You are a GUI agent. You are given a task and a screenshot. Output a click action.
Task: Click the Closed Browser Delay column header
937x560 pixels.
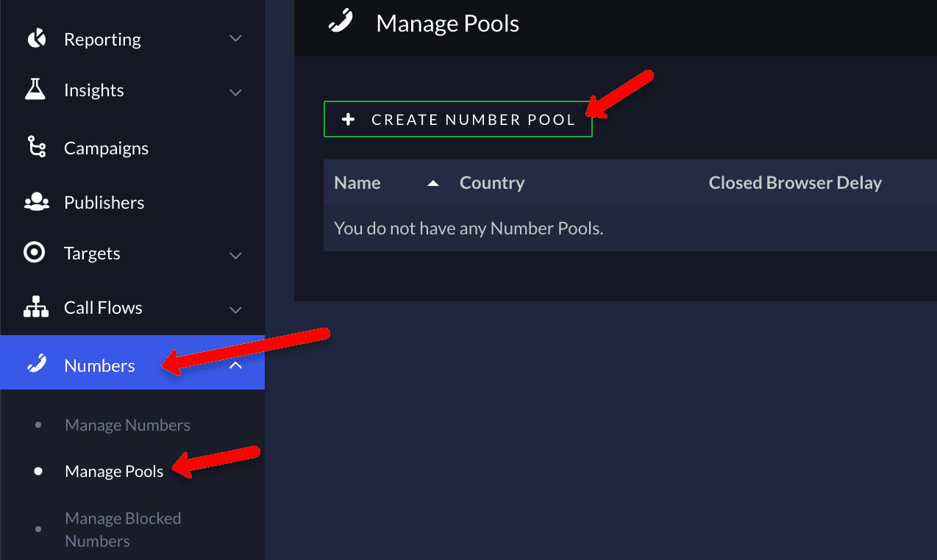tap(795, 183)
